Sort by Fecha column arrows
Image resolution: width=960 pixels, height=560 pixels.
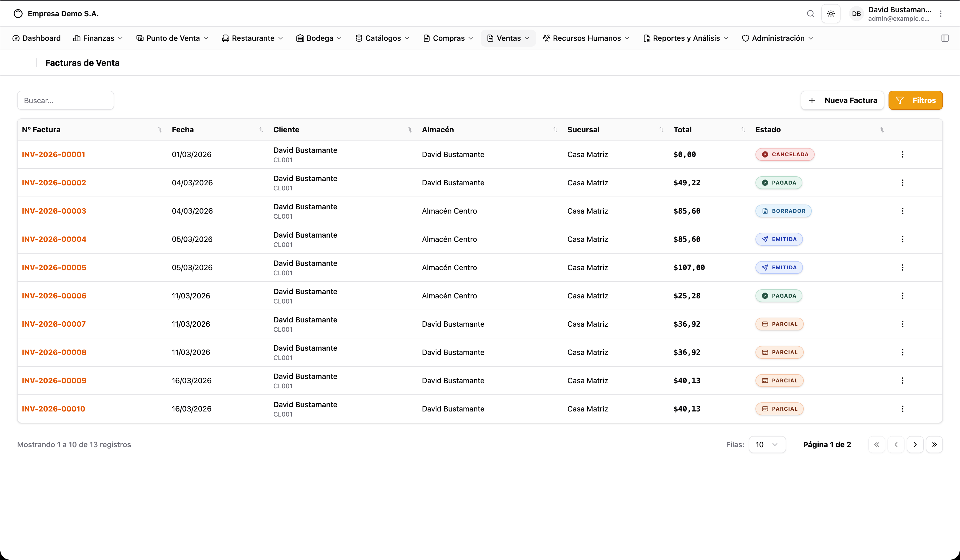click(261, 130)
